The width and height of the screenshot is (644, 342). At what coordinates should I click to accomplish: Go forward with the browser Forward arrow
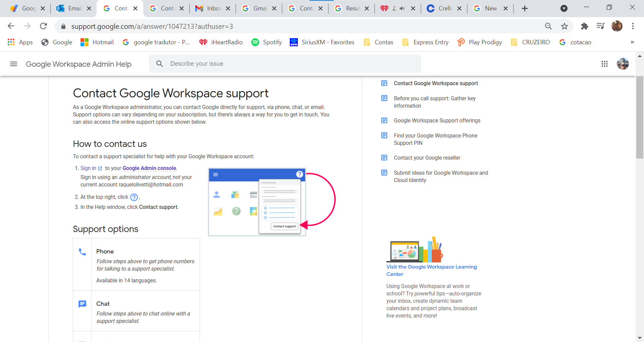pos(27,26)
